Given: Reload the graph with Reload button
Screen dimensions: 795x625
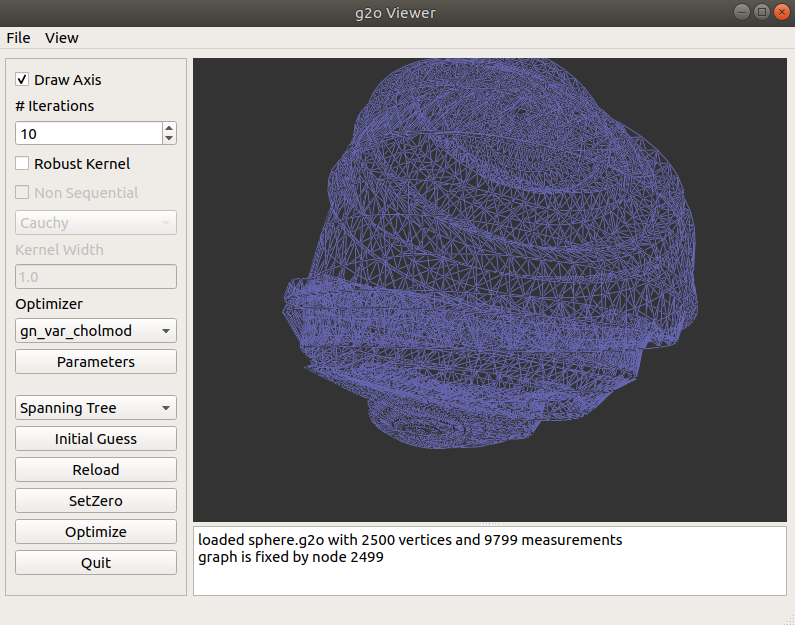Looking at the screenshot, I should (x=96, y=470).
